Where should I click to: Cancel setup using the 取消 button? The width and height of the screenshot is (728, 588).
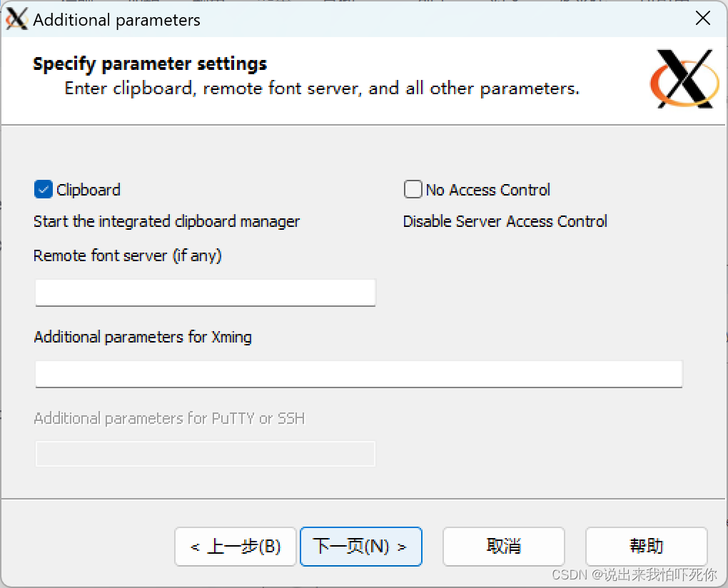(503, 547)
